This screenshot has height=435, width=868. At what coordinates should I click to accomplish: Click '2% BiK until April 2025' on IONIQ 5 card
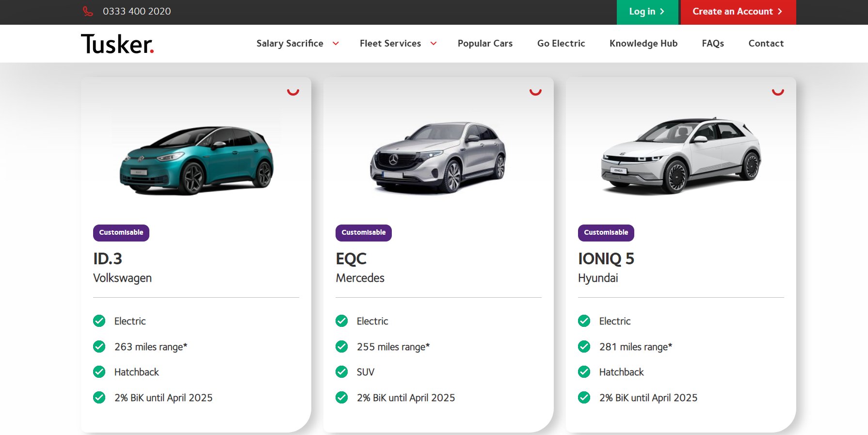648,398
